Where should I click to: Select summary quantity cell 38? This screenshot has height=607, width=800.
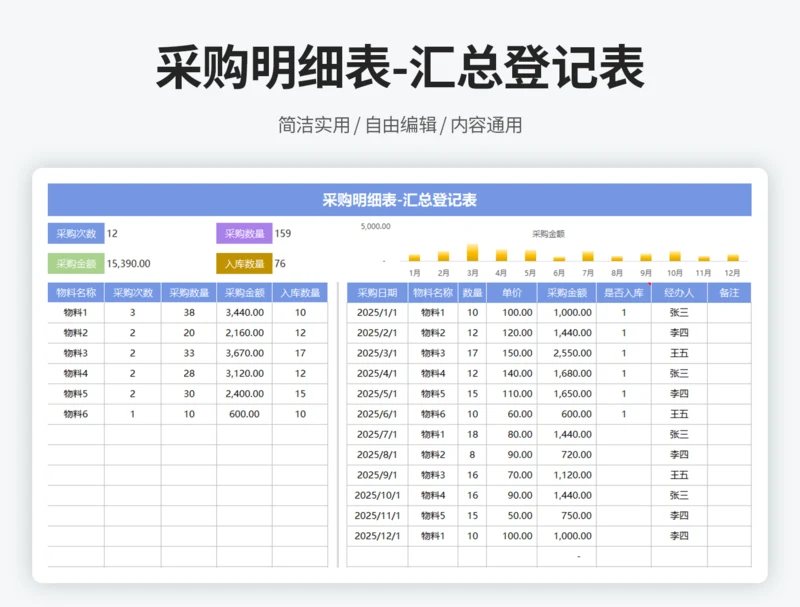coord(189,313)
